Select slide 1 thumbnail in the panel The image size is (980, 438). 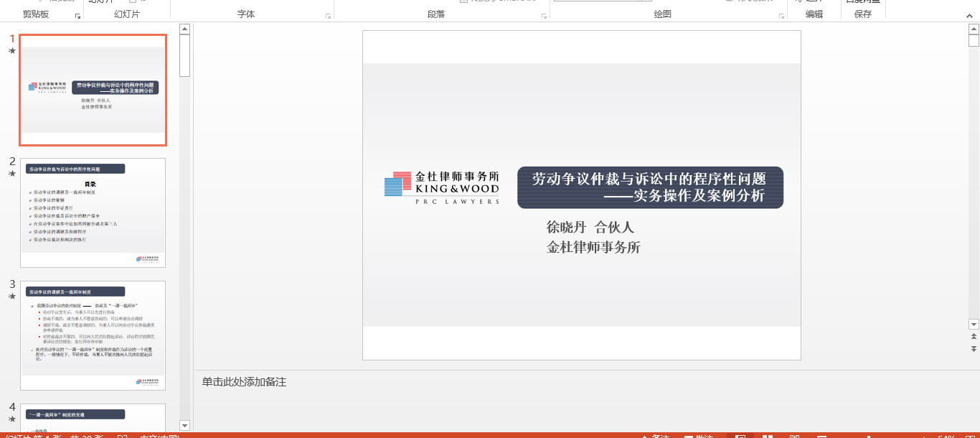[x=93, y=90]
